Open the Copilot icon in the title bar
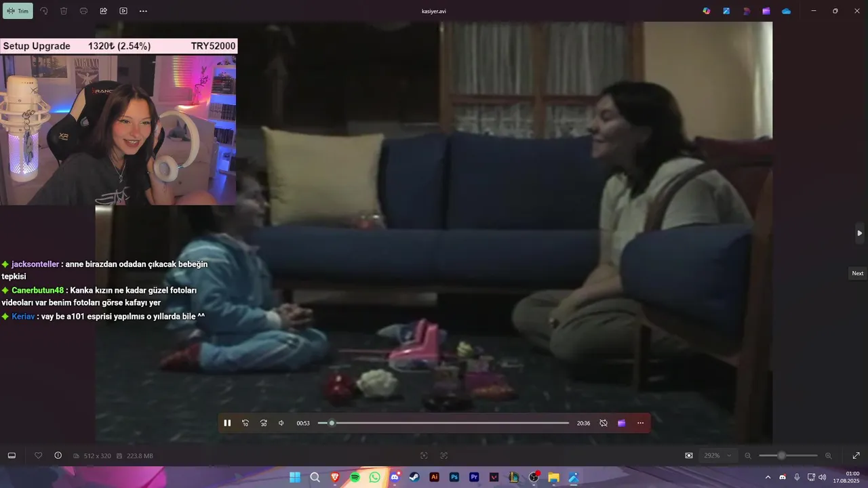The image size is (868, 488). pos(707,11)
